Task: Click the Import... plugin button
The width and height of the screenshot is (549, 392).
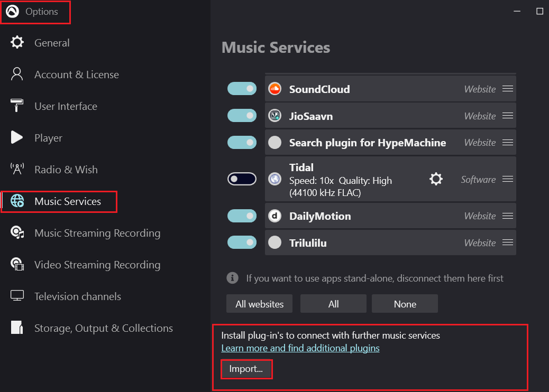Action: tap(246, 369)
